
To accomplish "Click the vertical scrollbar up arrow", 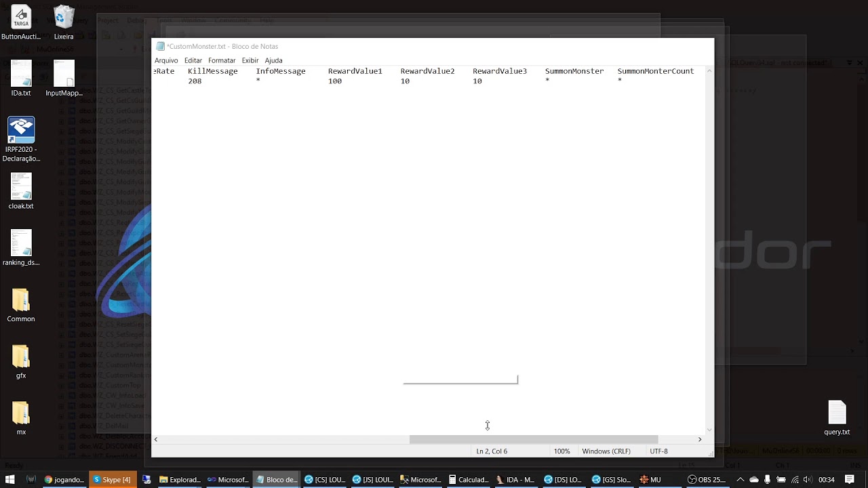I will coord(709,70).
